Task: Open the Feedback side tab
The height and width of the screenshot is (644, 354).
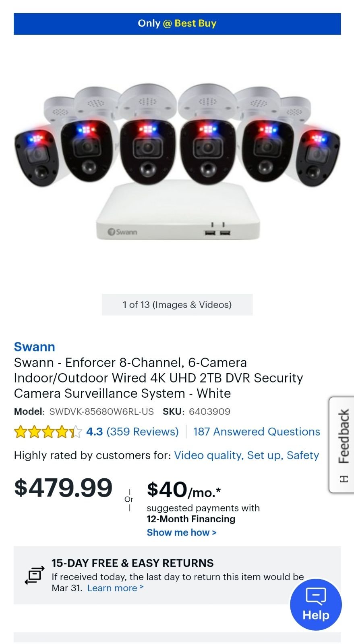Action: tap(342, 445)
